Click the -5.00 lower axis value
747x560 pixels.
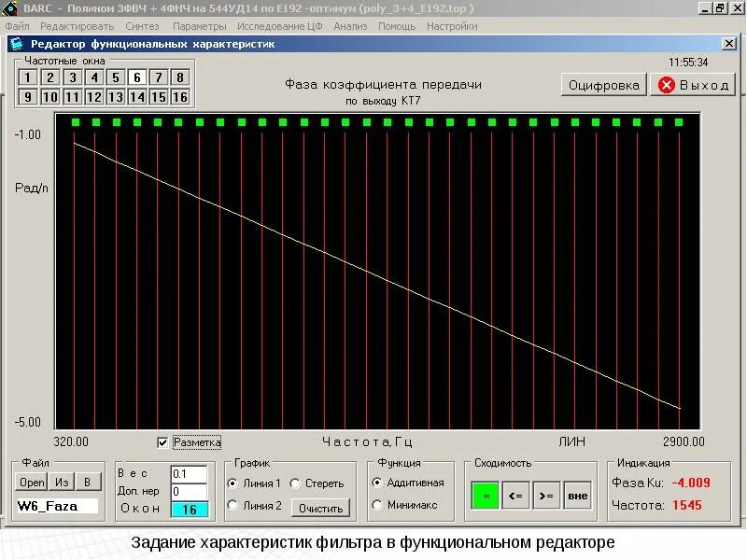point(28,423)
